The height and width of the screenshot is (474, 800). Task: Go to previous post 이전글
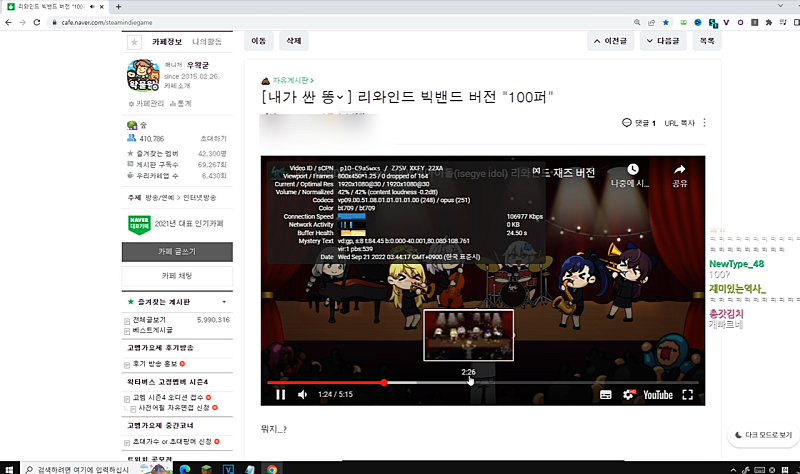[610, 41]
